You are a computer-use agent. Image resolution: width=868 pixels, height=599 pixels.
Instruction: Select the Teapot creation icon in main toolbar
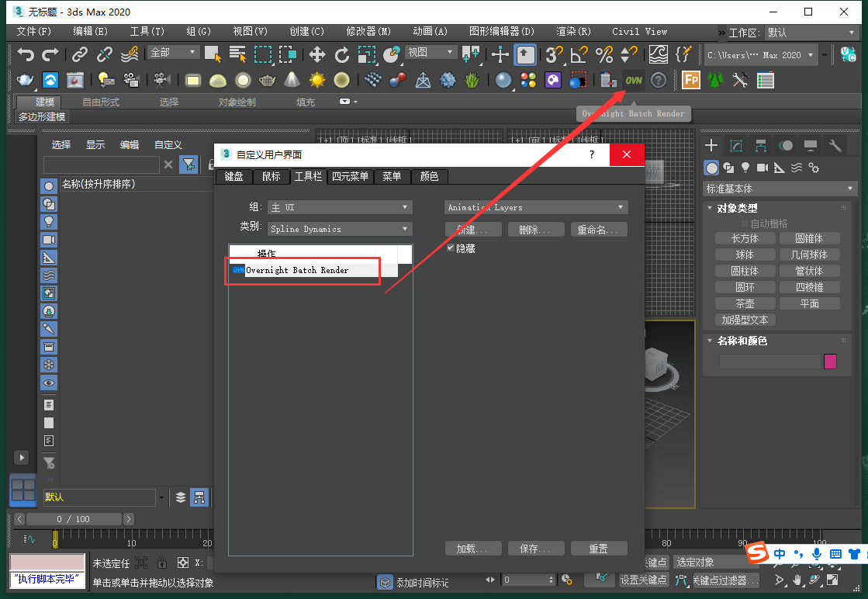pyautogui.click(x=267, y=80)
